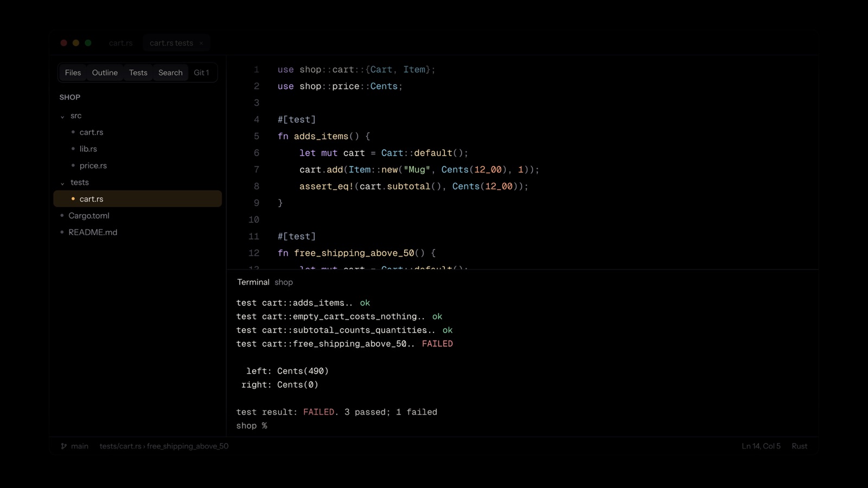
Task: Click the red close window button
Action: tap(64, 43)
